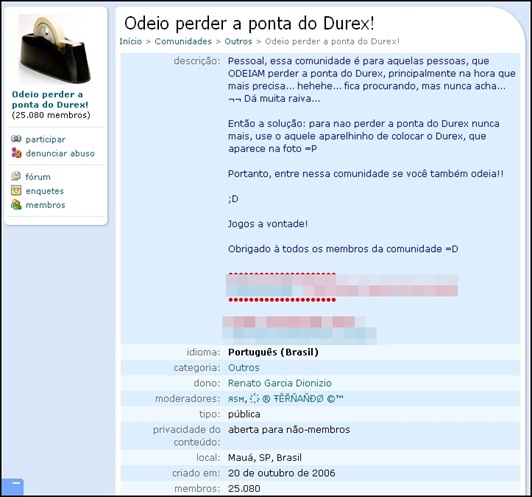Click the 'Jogos a vontade!' line
The image size is (532, 497).
point(268,224)
